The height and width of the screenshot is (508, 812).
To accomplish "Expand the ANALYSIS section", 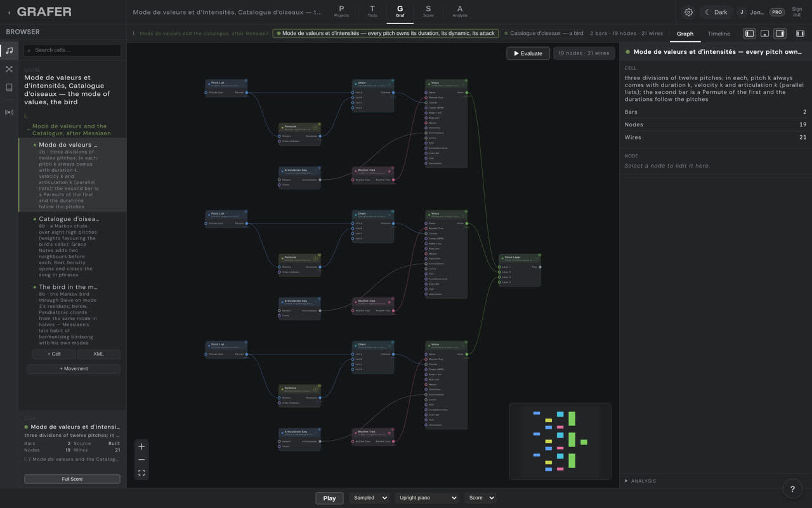I will click(641, 481).
